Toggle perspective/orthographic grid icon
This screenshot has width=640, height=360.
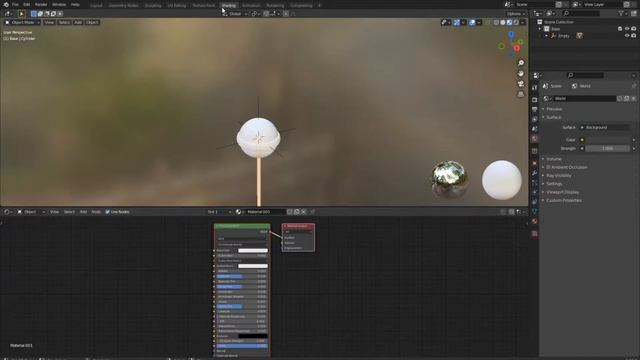pos(521,94)
